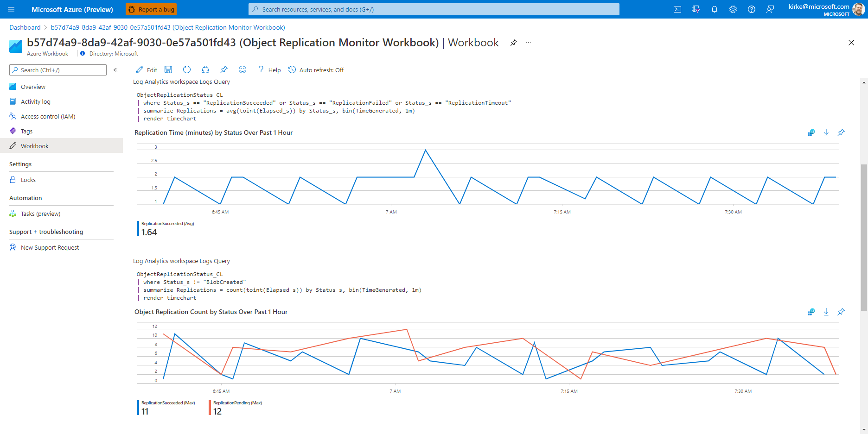
Task: Open Replication Time query in Logs view
Action: coord(811,132)
